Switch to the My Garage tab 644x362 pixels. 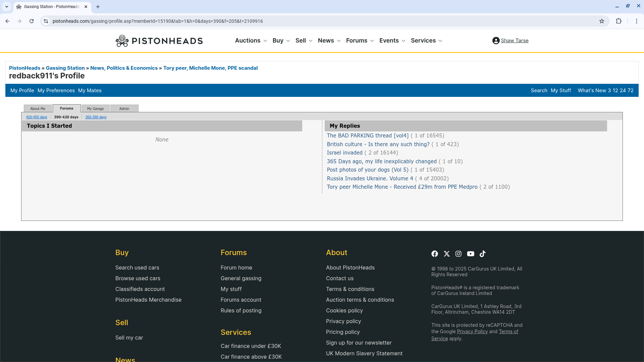pos(96,109)
